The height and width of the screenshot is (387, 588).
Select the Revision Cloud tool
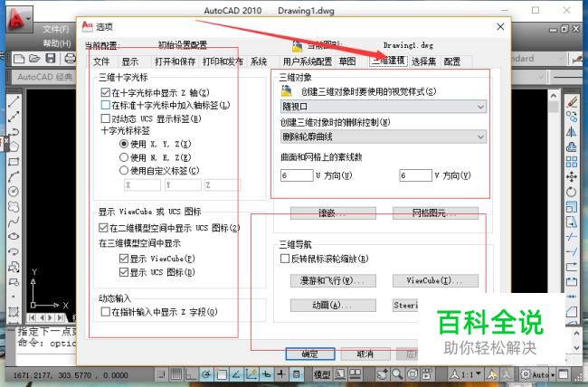[x=14, y=207]
